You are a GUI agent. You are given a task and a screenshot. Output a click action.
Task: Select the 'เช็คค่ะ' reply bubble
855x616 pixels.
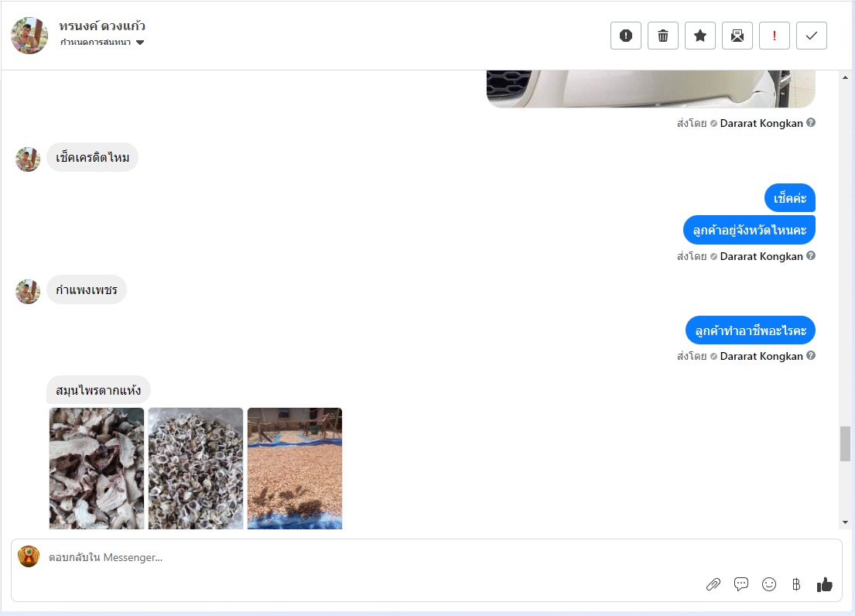[x=789, y=198]
